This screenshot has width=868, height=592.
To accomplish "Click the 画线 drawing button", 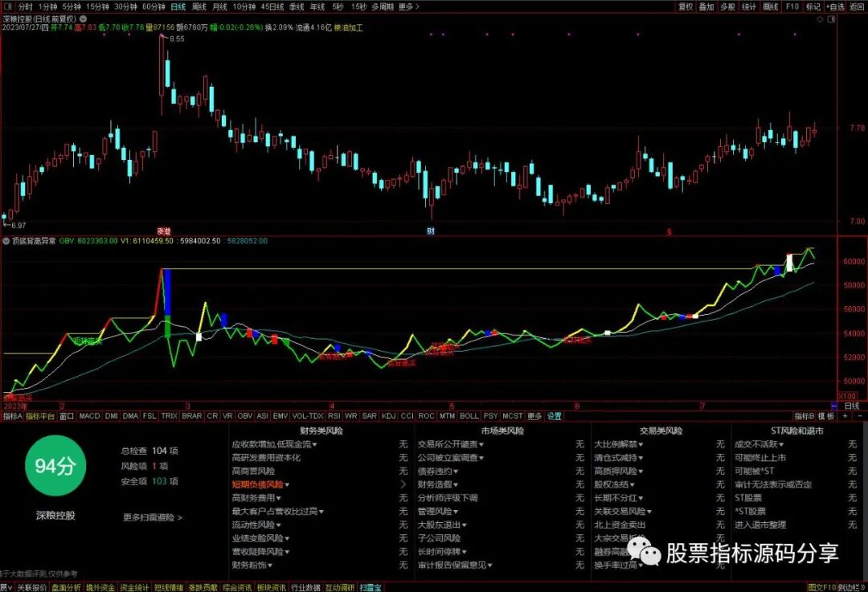I will 771,6.
